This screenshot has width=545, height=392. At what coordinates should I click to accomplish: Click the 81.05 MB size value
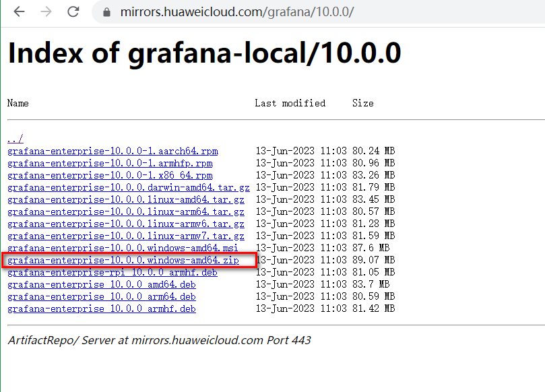[374, 272]
